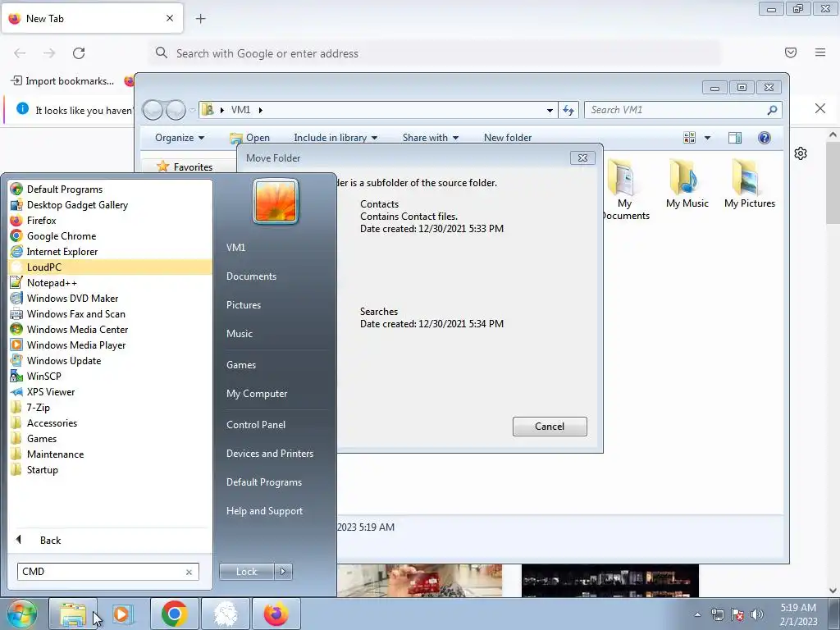The image size is (840, 630).
Task: Toggle the Explorer preview pane
Action: click(735, 138)
